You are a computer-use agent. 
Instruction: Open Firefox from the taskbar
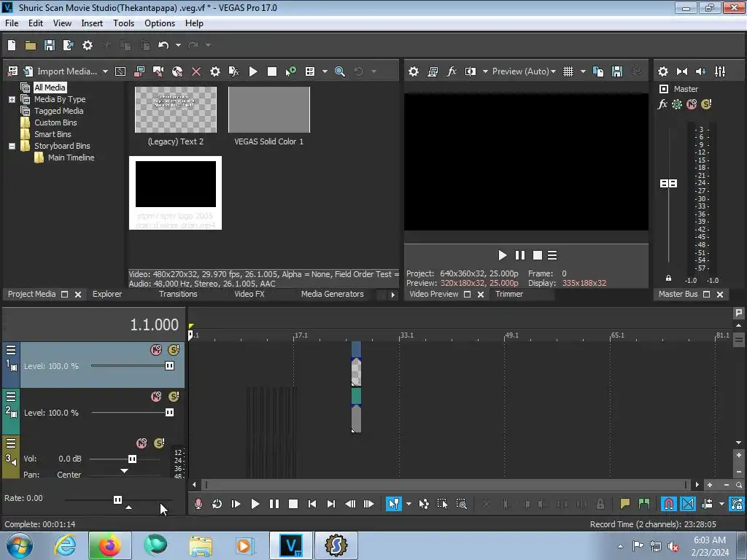[x=109, y=545]
